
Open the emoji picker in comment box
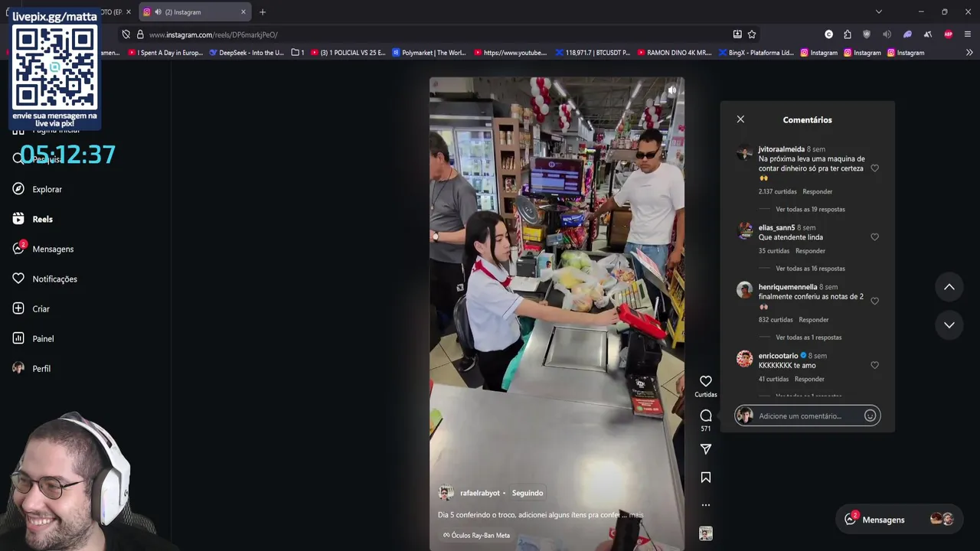coord(870,416)
